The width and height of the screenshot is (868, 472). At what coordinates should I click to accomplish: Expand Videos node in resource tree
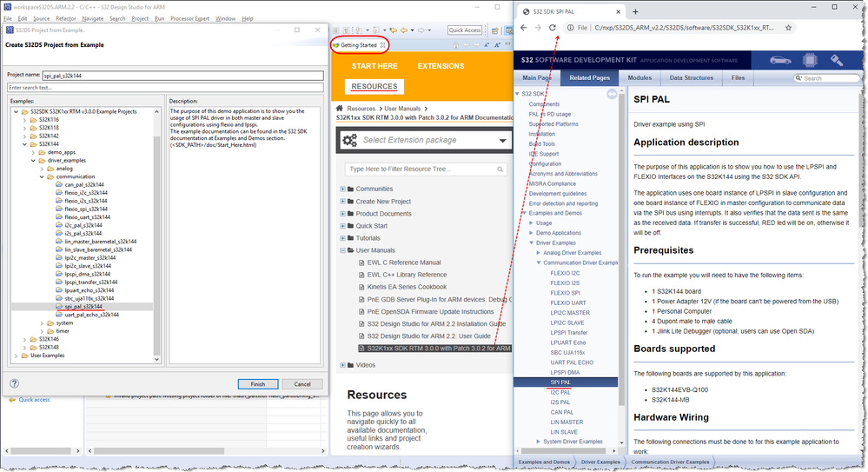pos(342,365)
